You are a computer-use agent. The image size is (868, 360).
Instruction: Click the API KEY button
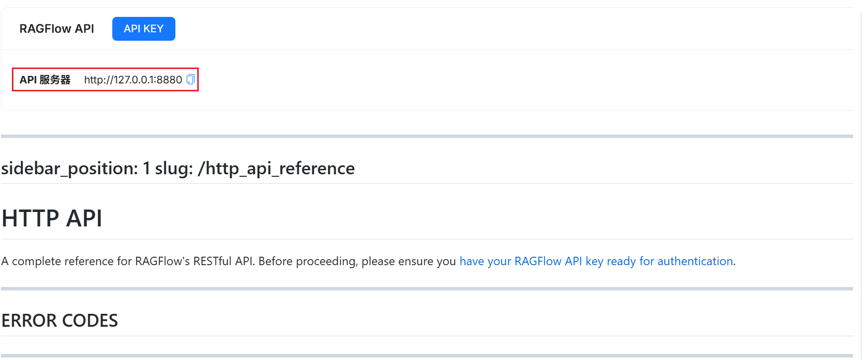pyautogui.click(x=144, y=29)
